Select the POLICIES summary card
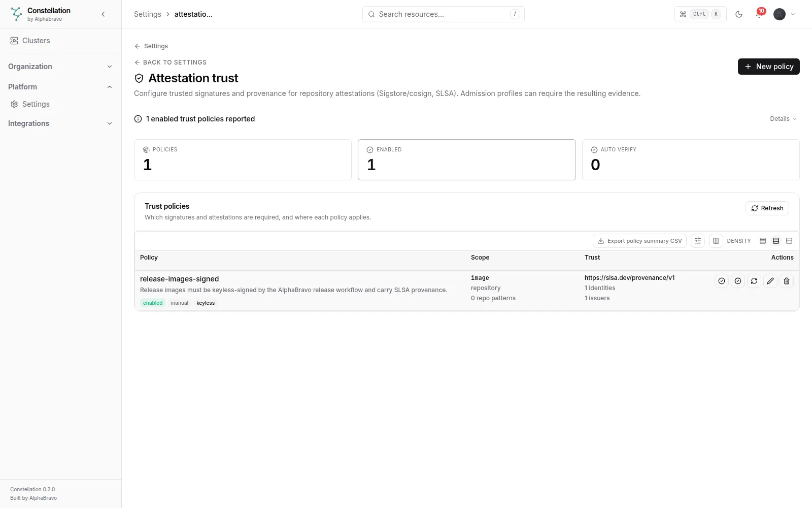 (243, 160)
